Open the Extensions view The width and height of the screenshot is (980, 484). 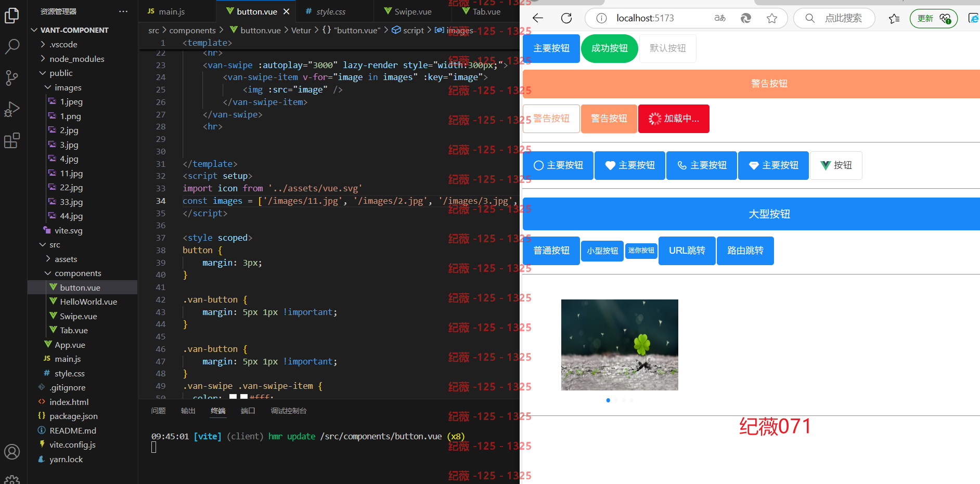coord(11,140)
